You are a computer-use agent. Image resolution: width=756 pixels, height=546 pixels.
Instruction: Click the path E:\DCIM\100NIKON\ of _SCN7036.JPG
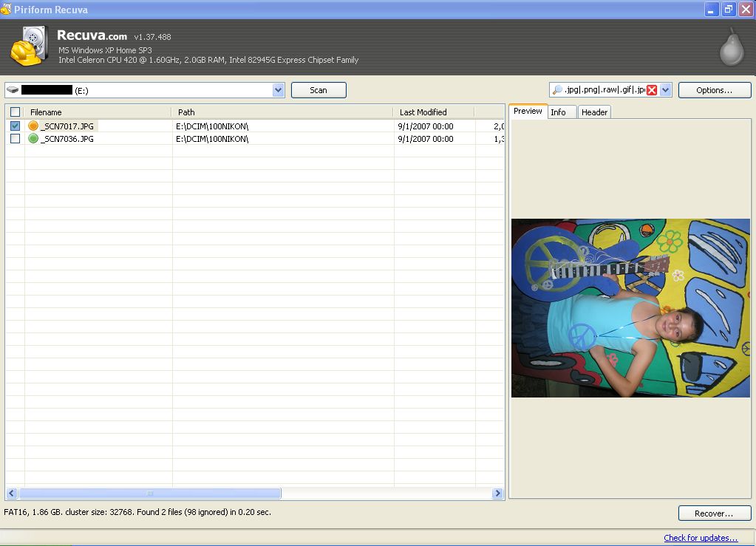(212, 139)
